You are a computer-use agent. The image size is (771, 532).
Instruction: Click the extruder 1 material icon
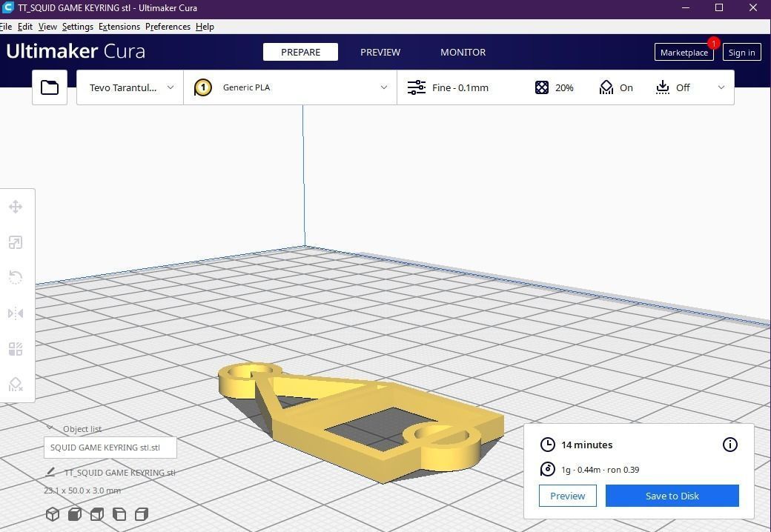(x=202, y=87)
